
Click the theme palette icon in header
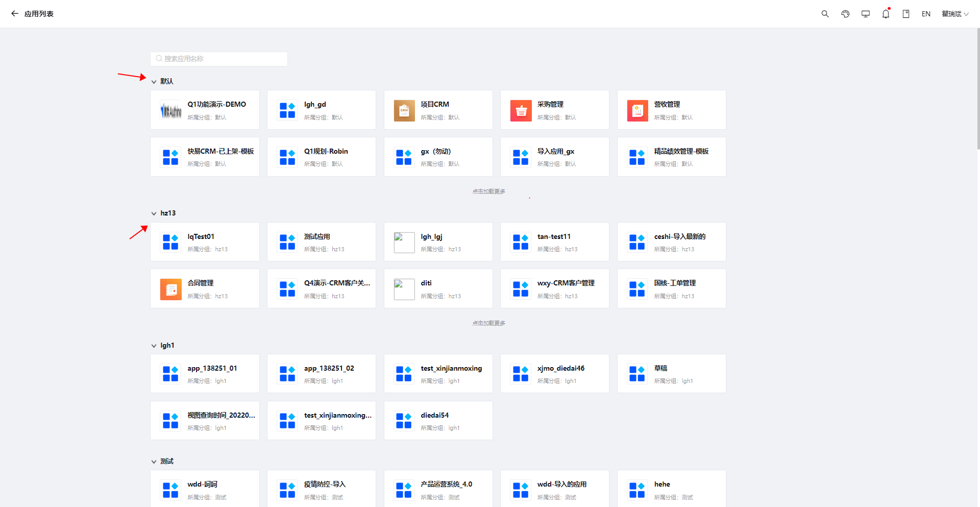845,14
